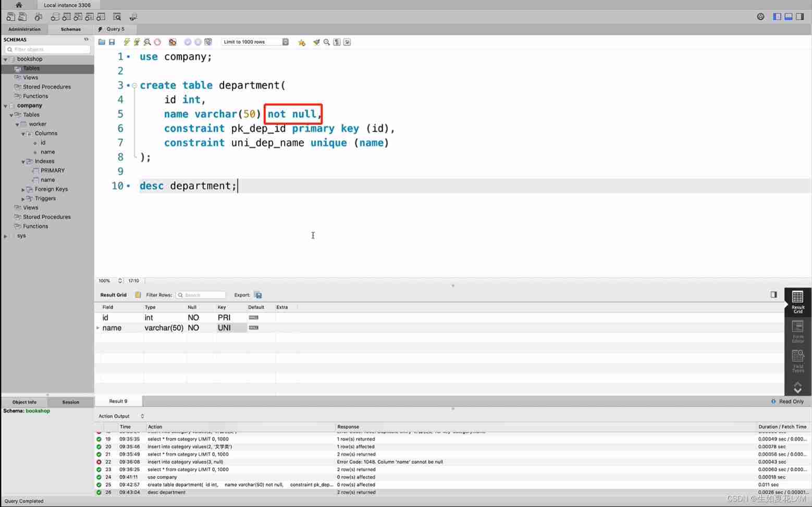Open a script file in this editor

(102, 42)
